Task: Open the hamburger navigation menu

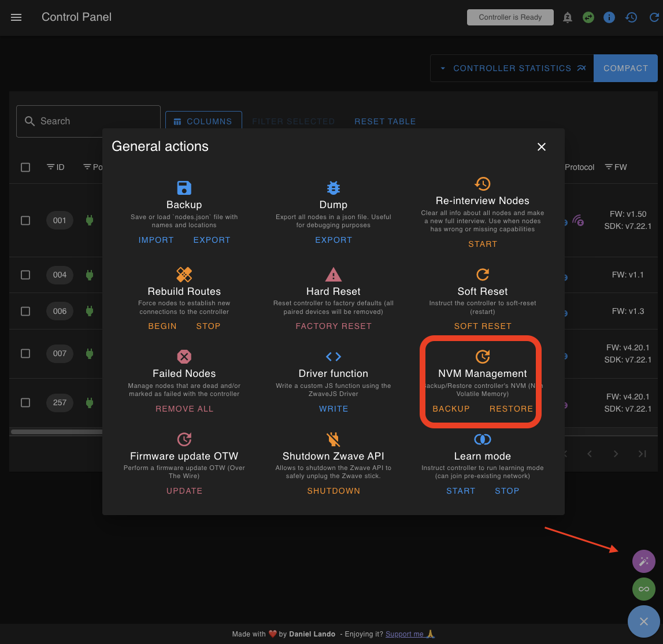Action: 16,17
